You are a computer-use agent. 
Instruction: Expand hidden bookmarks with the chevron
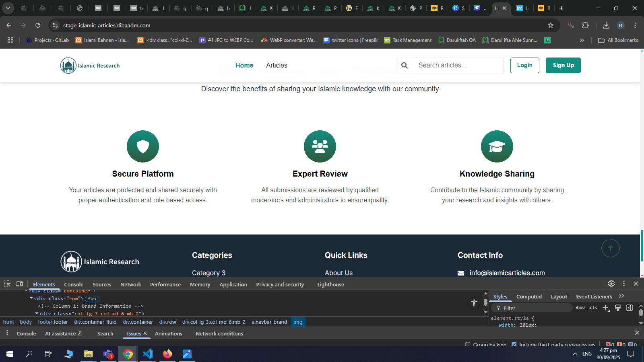[582, 40]
